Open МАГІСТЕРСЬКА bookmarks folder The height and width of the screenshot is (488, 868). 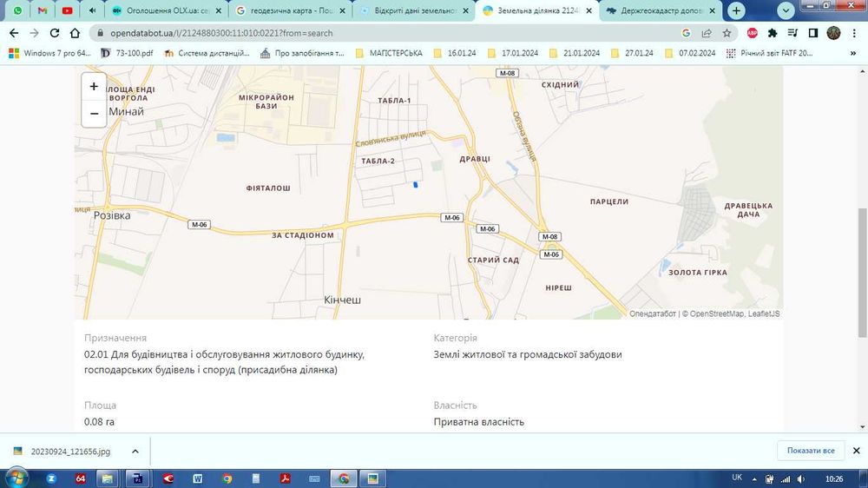(389, 53)
